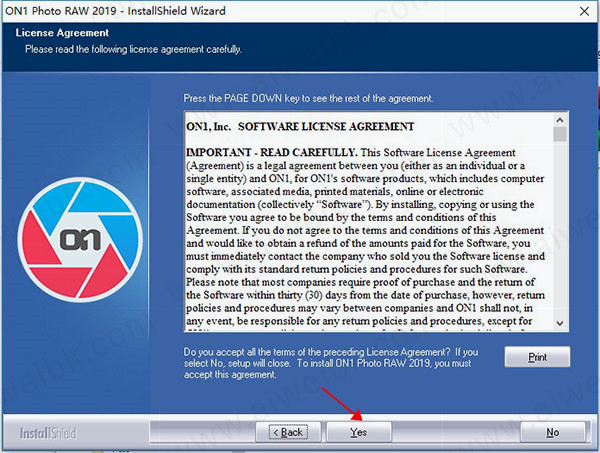Screen dimensions: 600x453
Task: Click the Yes button to accept the agreement
Action: (357, 432)
